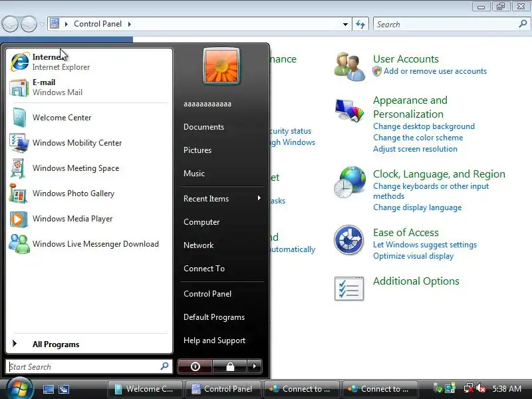Switch to Control Panel taskbar button
Image resolution: width=532 pixels, height=399 pixels.
[223, 389]
